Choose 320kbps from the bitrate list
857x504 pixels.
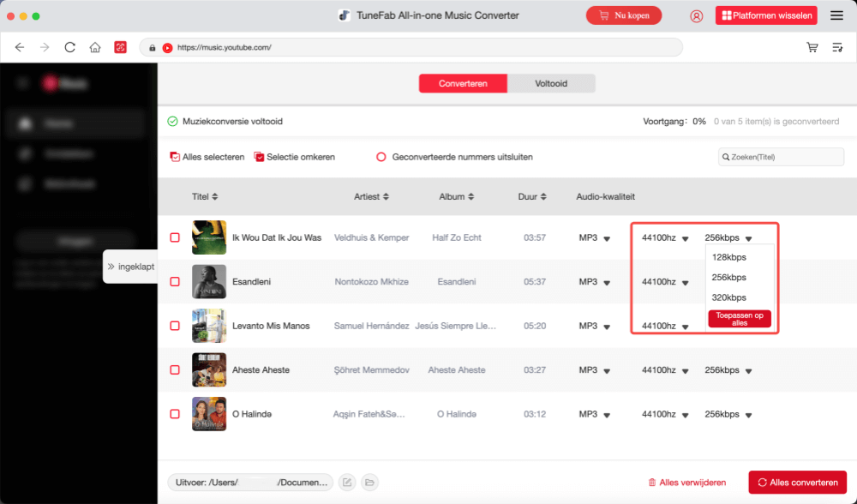pyautogui.click(x=729, y=297)
